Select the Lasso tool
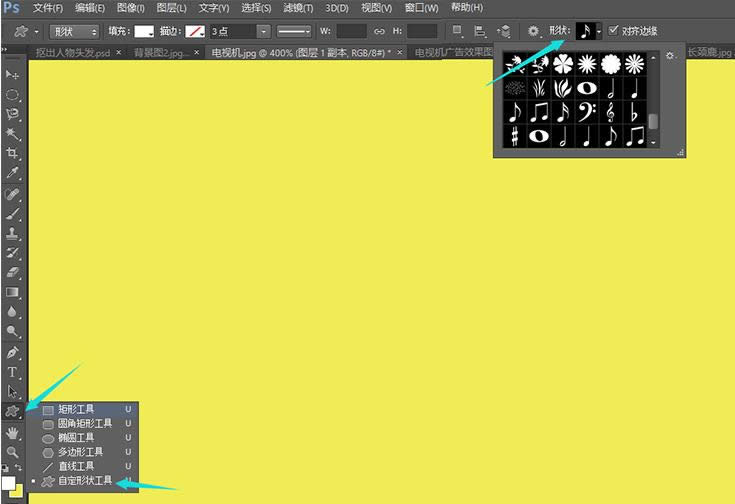This screenshot has width=735, height=504. (x=12, y=114)
